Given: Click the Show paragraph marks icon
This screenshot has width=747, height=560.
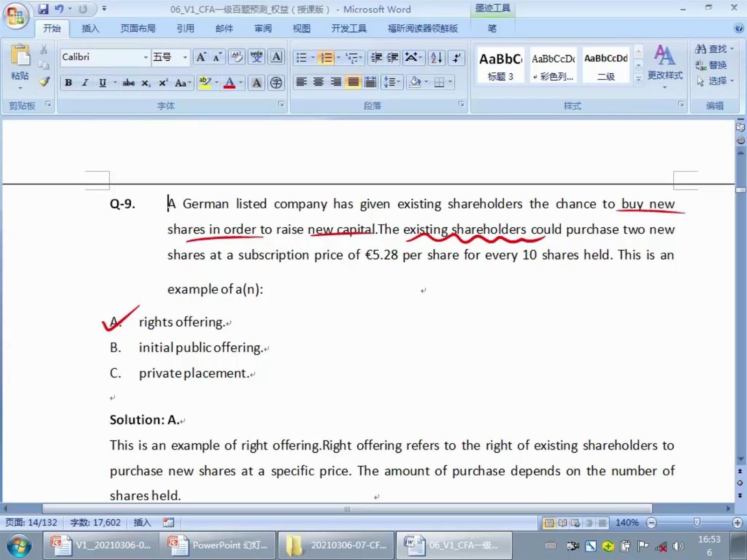Looking at the screenshot, I should click(456, 57).
